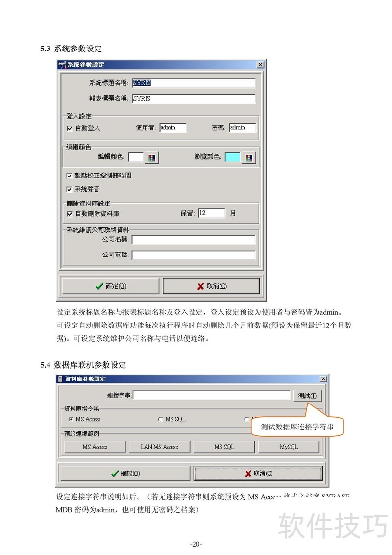This screenshot has height=555, width=392.
Task: Toggle the 自動登入 checkbox
Action: pos(70,128)
